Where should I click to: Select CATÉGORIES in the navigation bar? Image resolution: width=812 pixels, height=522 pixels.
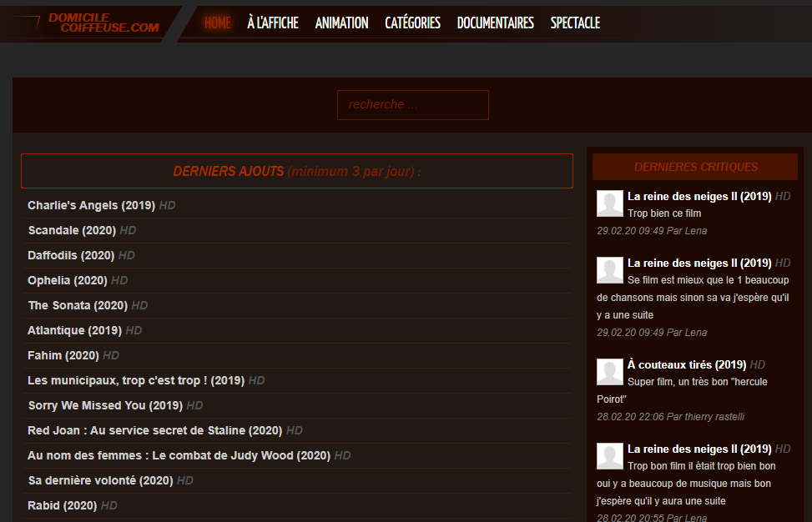point(413,23)
